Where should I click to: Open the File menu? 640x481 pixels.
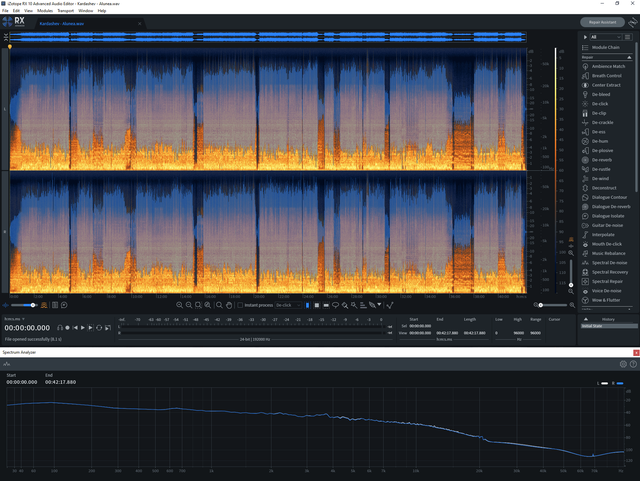click(x=5, y=11)
